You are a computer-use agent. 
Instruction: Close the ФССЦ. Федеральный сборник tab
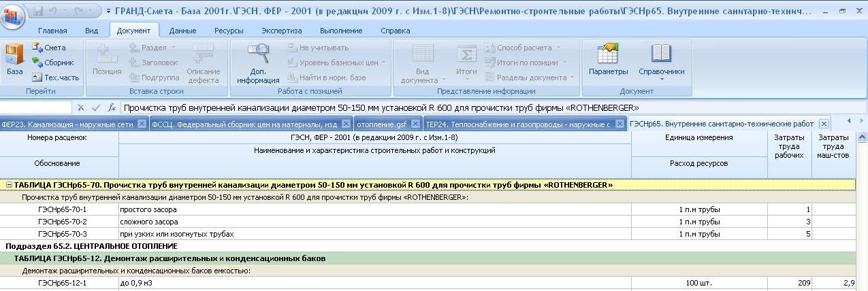pos(346,124)
